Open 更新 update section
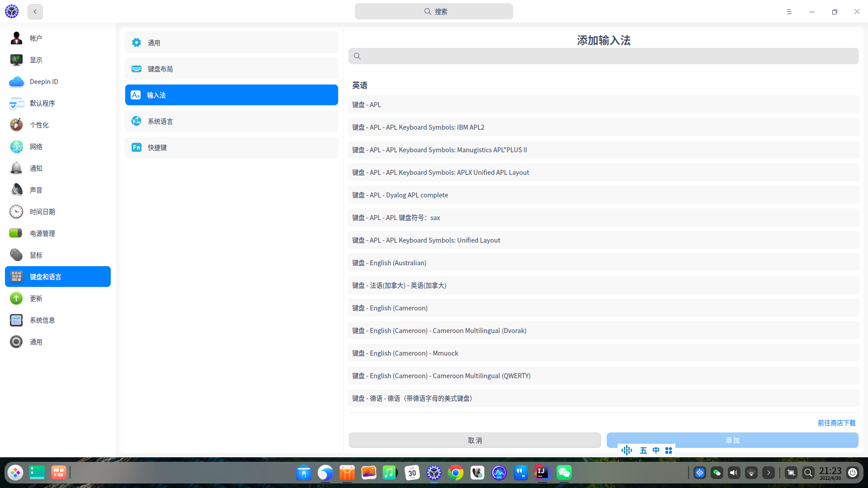 (x=36, y=299)
